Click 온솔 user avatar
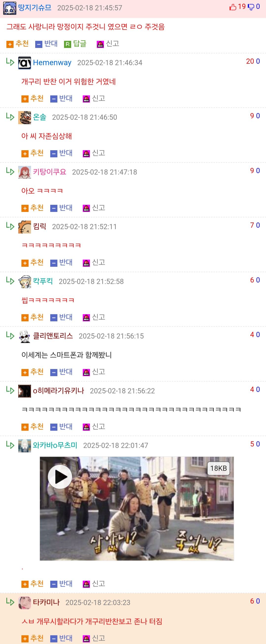Screen dimensions: 266x644 point(25,117)
